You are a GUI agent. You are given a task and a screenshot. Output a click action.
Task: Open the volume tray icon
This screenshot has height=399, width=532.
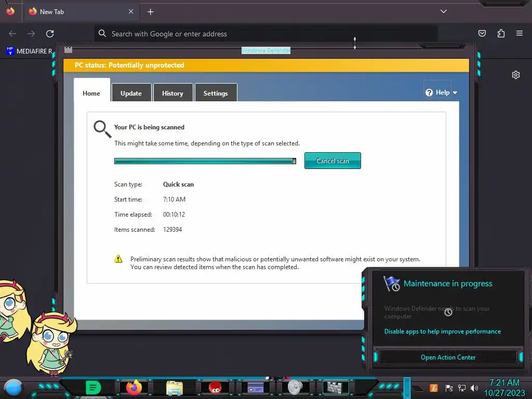click(474, 388)
